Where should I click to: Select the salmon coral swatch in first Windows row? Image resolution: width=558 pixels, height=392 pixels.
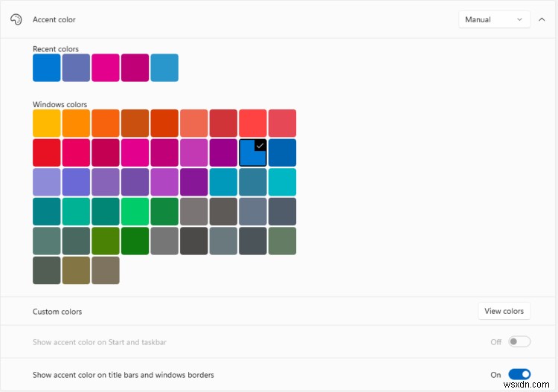(194, 123)
